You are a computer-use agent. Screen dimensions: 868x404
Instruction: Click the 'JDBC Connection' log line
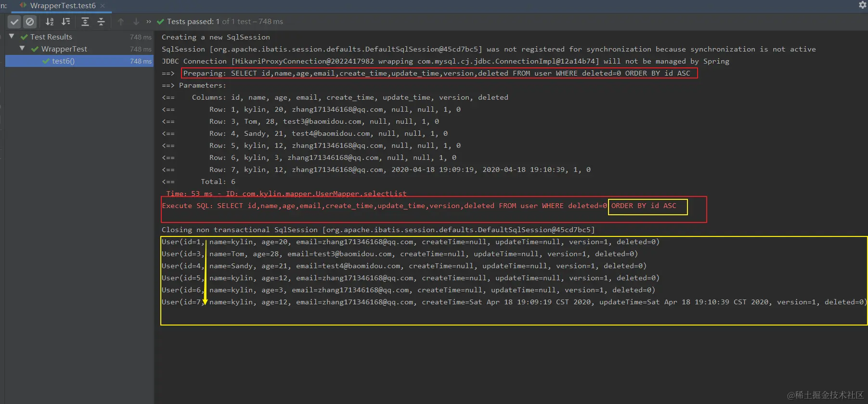point(445,61)
